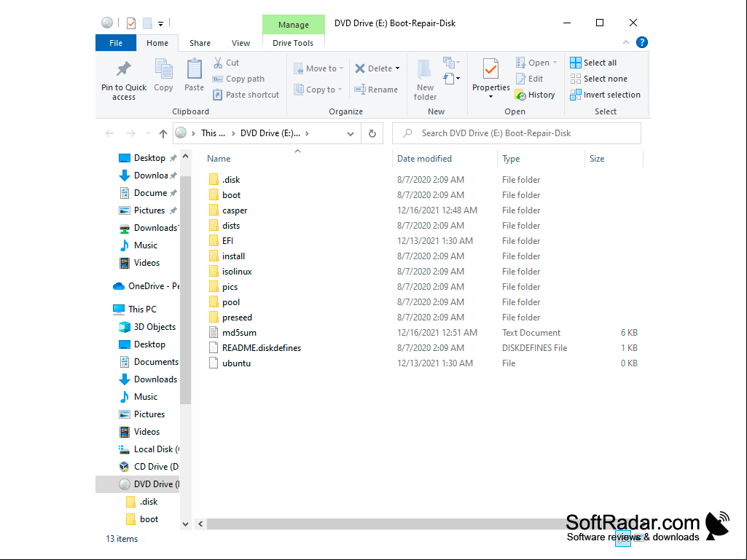The height and width of the screenshot is (560, 747).
Task: Select .disk folder in navigation pane tree
Action: 141,502
